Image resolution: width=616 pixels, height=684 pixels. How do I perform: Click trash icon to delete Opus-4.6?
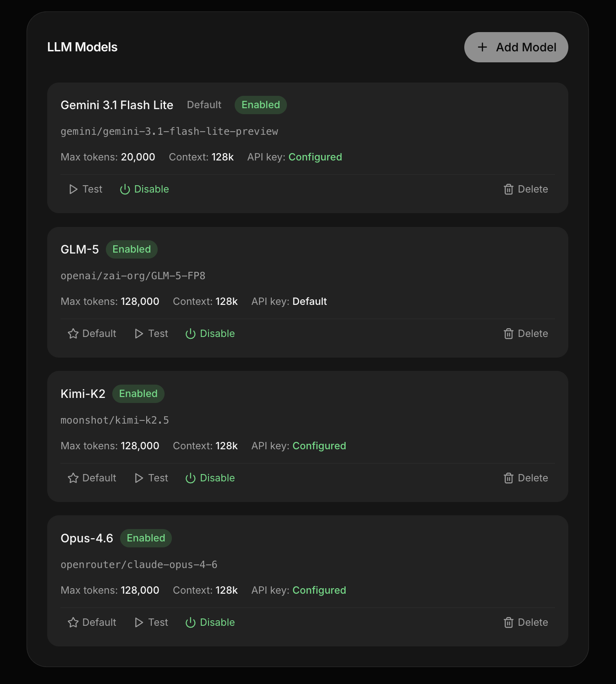point(508,623)
